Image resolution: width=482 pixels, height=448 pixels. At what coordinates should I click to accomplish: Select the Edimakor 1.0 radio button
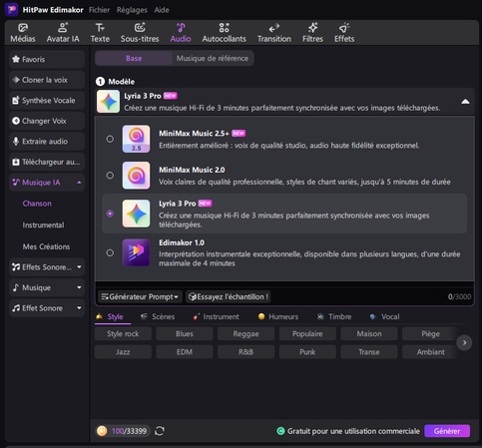[110, 252]
